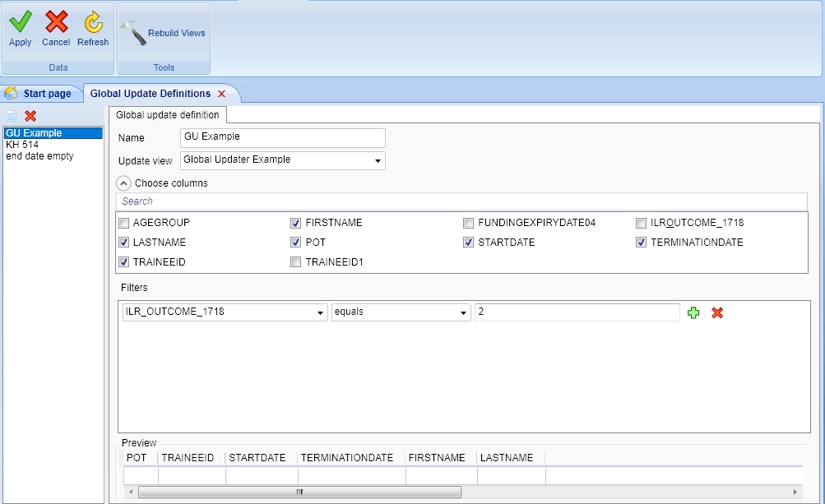Click the Preview horizontal scrollbar thumb
Image resolution: width=825 pixels, height=504 pixels.
[x=299, y=492]
